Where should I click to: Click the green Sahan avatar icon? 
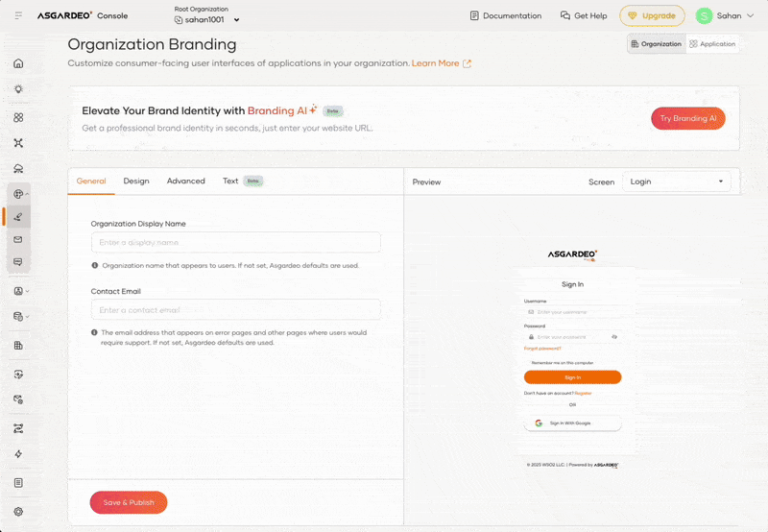tap(704, 15)
